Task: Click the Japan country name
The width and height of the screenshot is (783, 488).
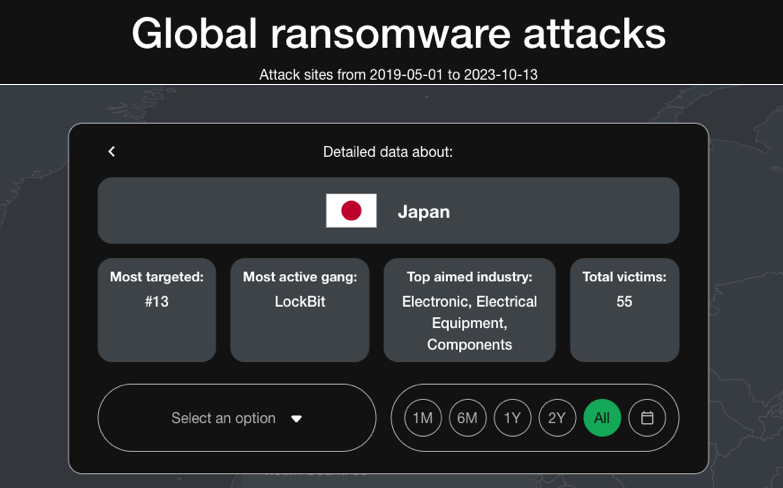Action: click(424, 212)
